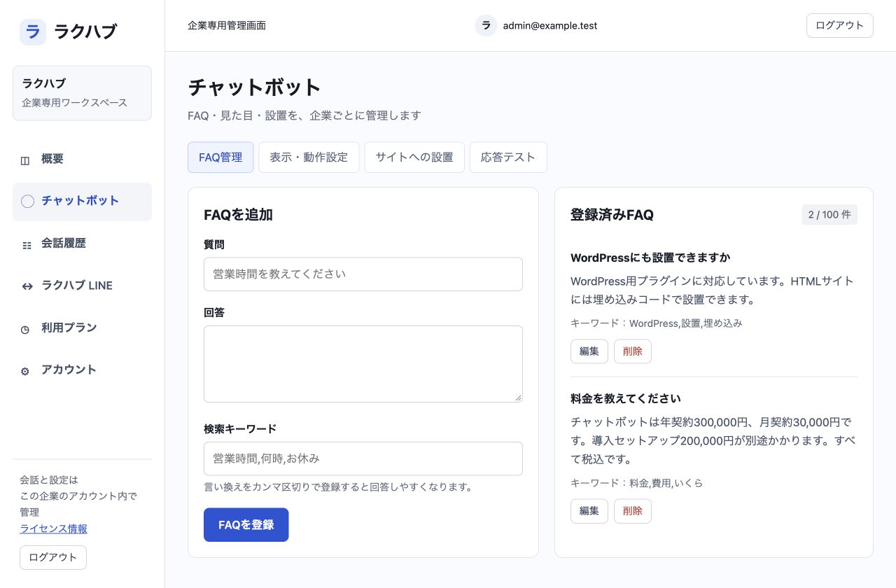The image size is (896, 588).
Task: Click the ラクハブ logo icon in sidebar
Action: (x=33, y=31)
